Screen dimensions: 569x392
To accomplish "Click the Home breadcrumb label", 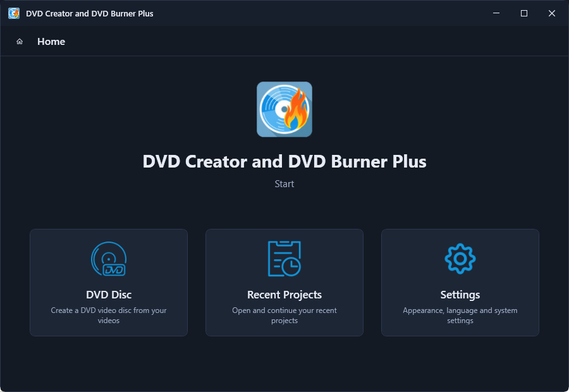I will (x=51, y=41).
